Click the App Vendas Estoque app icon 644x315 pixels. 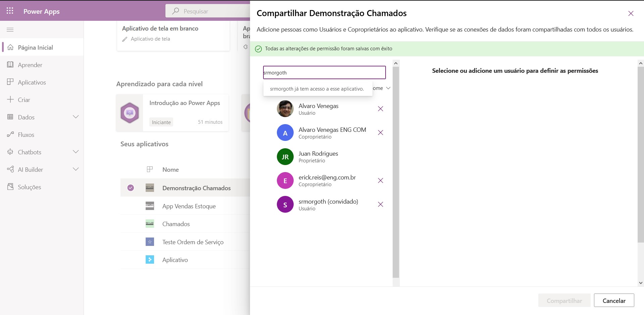click(x=150, y=206)
